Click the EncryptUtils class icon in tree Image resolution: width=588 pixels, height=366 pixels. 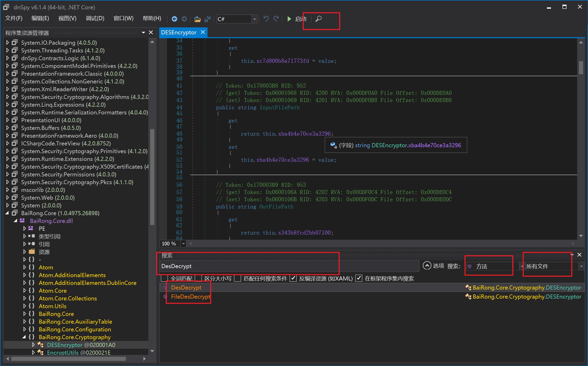(x=41, y=352)
